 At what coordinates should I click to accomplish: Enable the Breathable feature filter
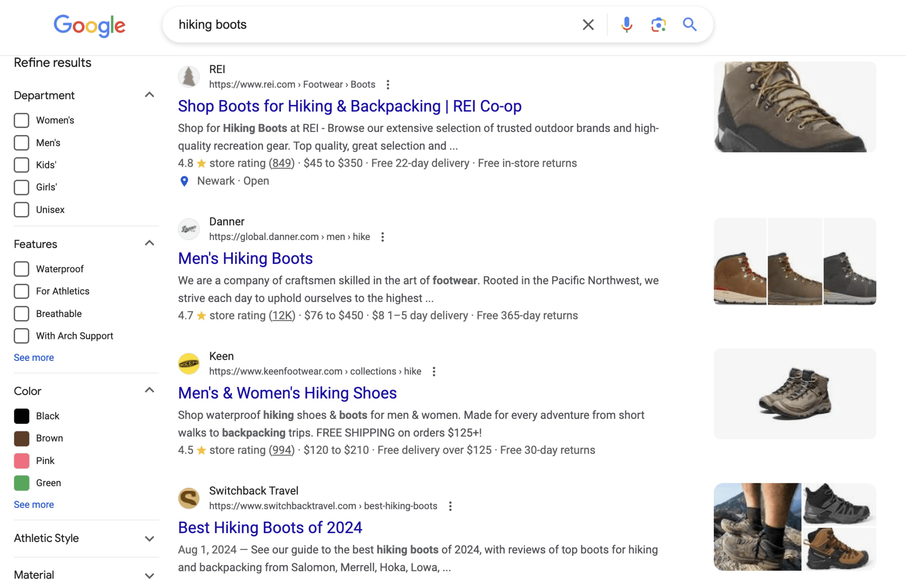click(21, 314)
